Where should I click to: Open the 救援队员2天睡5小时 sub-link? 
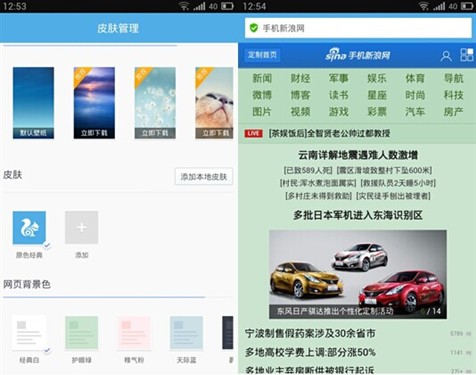398,183
